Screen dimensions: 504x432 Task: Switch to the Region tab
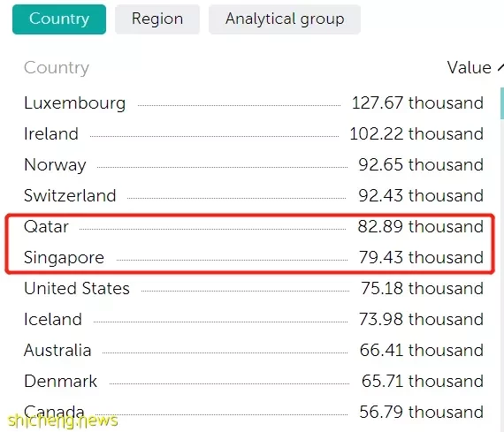point(157,19)
